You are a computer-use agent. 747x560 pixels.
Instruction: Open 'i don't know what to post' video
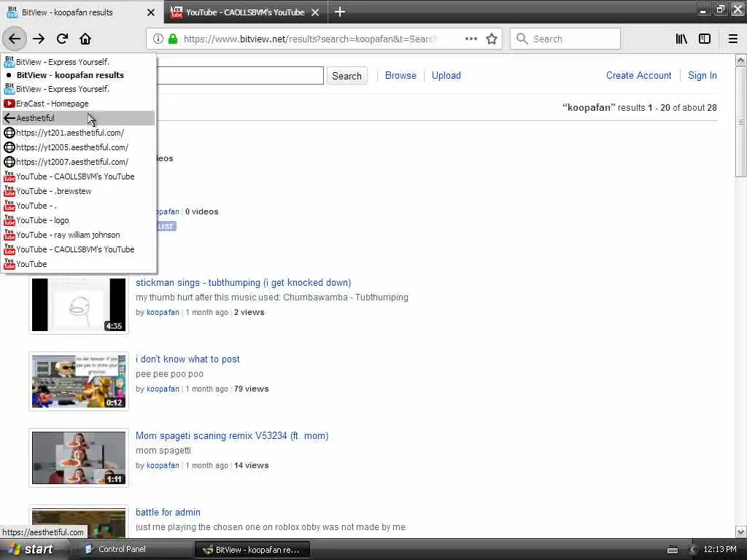pos(187,359)
